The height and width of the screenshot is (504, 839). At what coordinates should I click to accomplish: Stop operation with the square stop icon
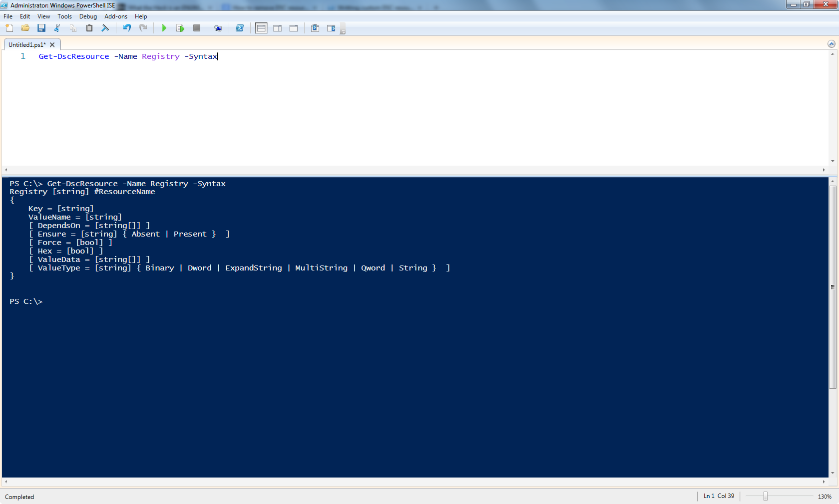point(197,28)
